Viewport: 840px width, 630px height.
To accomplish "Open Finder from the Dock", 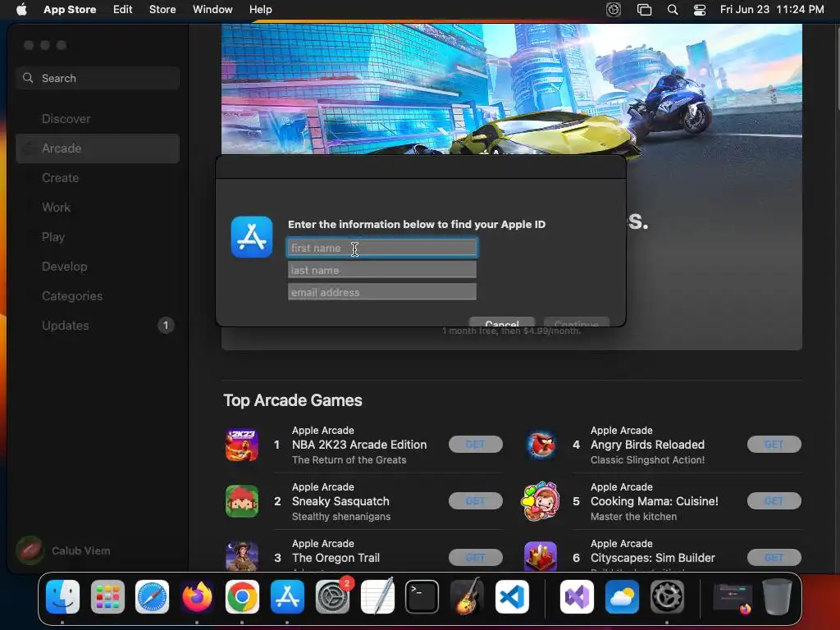I will tap(62, 596).
